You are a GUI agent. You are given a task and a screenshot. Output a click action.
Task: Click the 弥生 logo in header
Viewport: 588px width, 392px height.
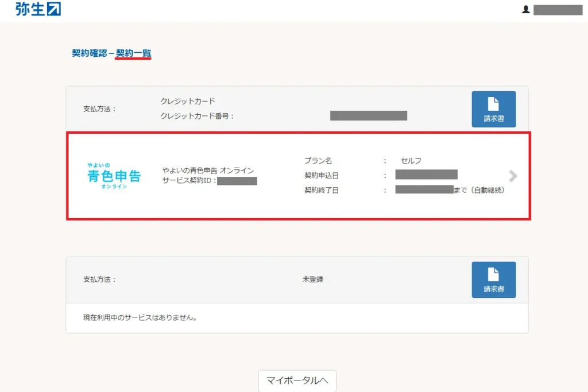coord(38,9)
